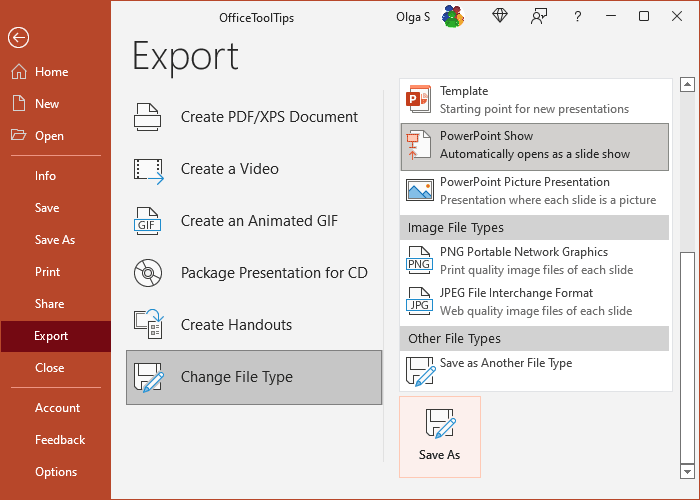Open Save As in the sidebar
Viewport: 700px width, 500px height.
(55, 240)
